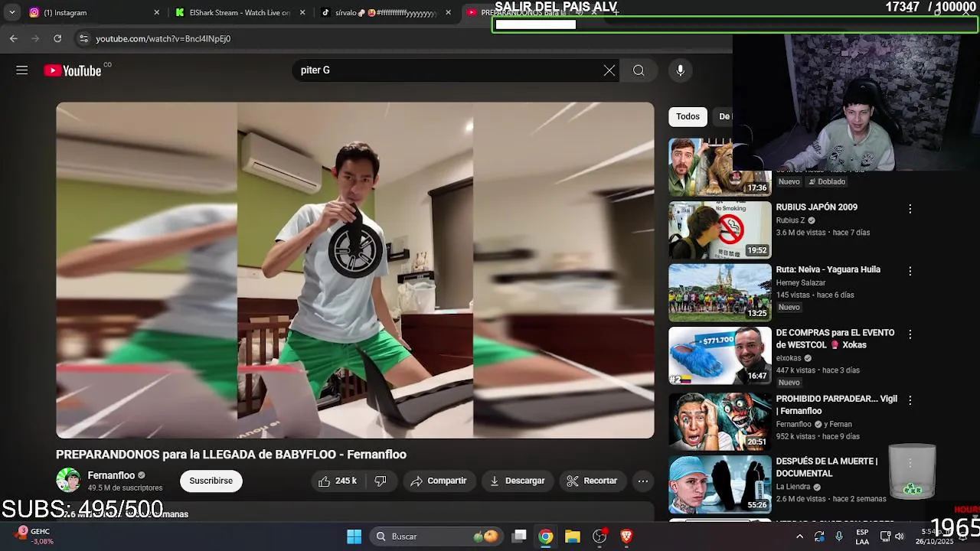Open the YouTube guide hamburger menu
This screenshot has width=980, height=551.
pyautogui.click(x=21, y=70)
